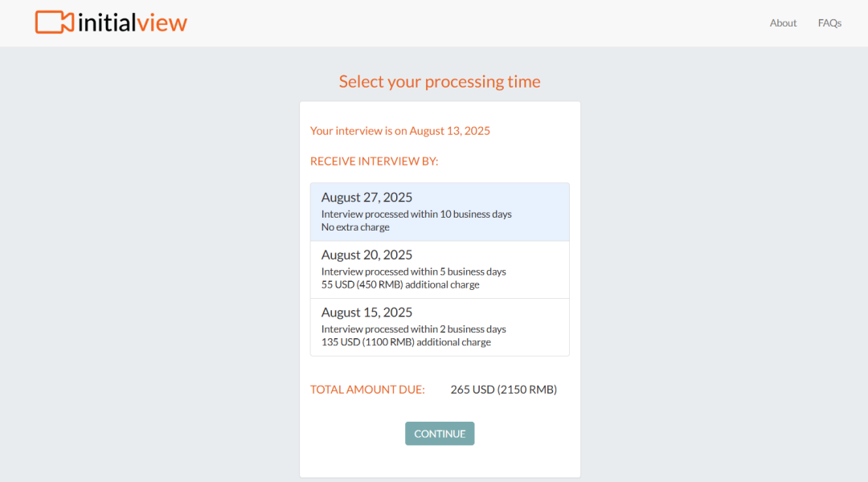
Task: Click the CONTINUE button
Action: tap(440, 433)
